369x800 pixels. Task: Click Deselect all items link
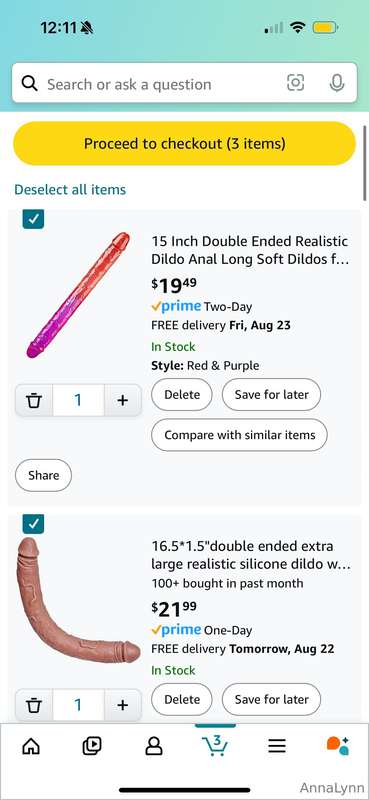70,190
